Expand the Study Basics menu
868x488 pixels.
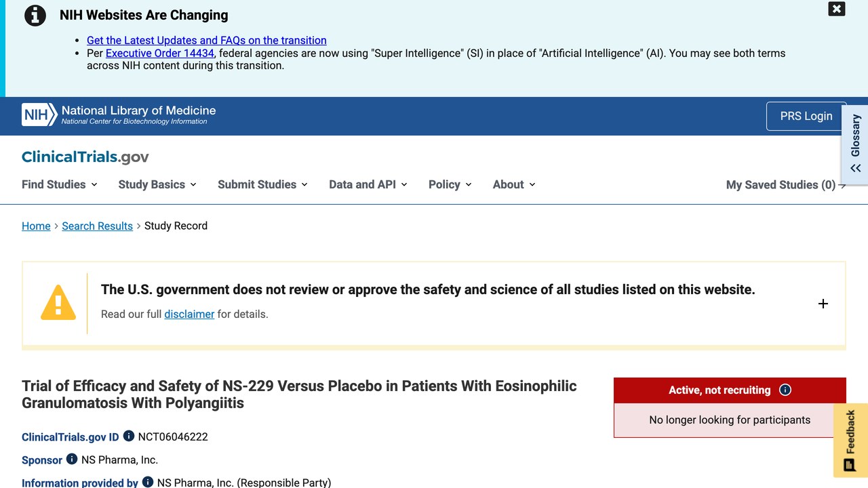coord(157,184)
